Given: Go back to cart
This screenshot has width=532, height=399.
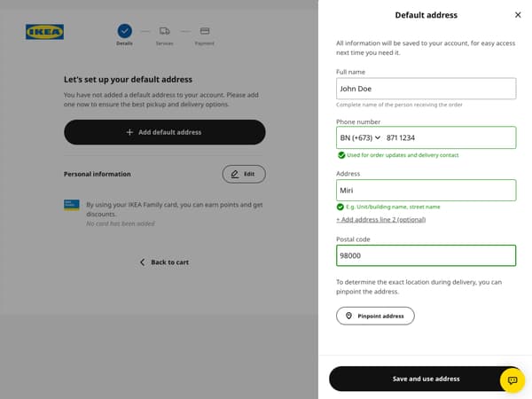Looking at the screenshot, I should [164, 262].
